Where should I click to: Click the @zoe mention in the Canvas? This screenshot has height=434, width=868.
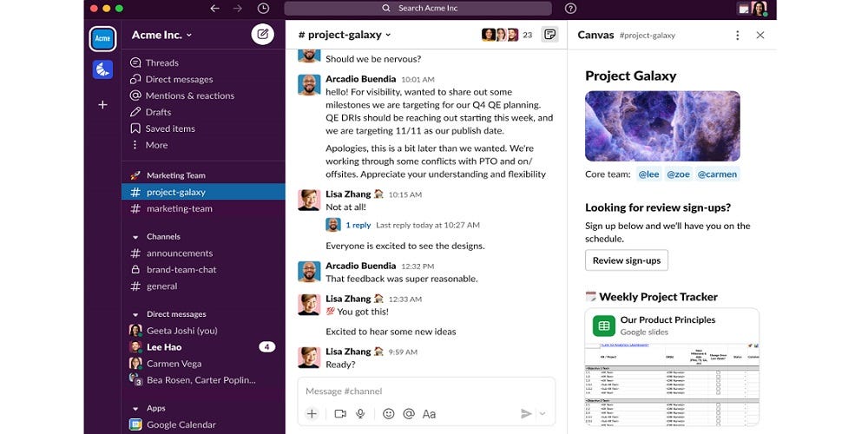(678, 174)
